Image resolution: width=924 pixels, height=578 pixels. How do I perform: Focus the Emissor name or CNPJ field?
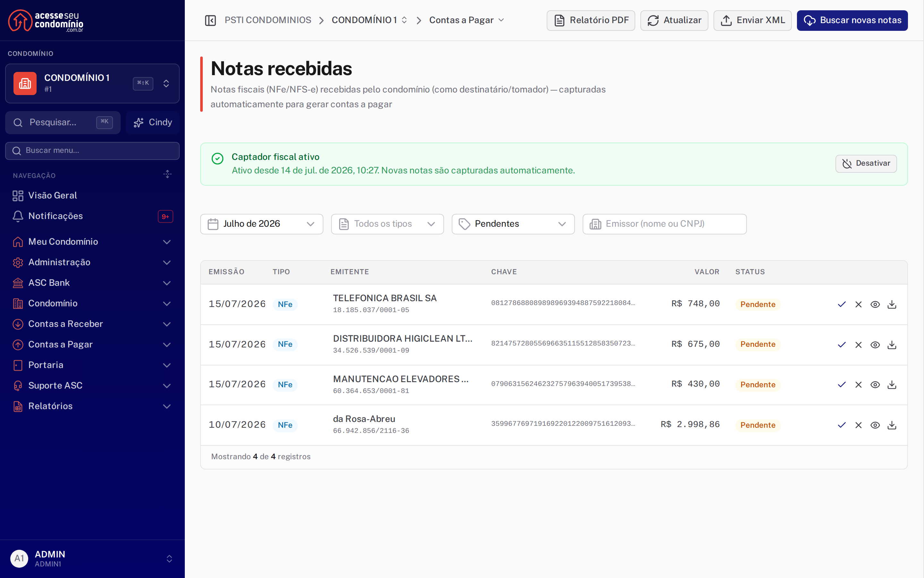pyautogui.click(x=664, y=224)
